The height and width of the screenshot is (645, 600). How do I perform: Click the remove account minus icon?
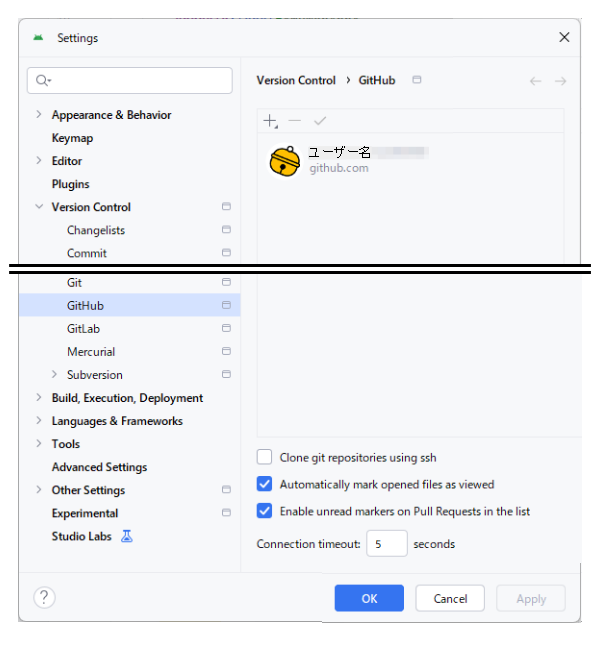click(x=294, y=121)
